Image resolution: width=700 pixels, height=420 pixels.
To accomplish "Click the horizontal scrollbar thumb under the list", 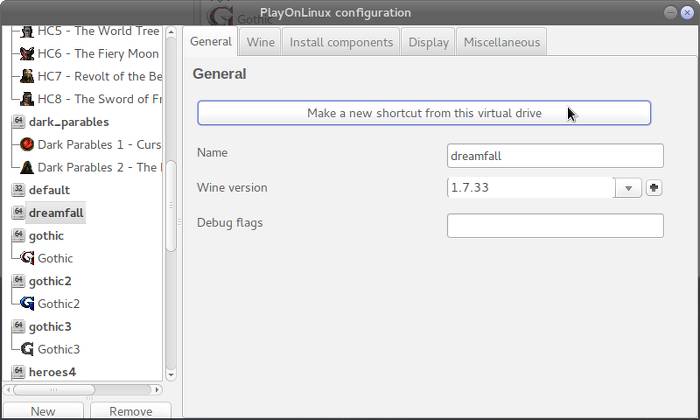I will click(54, 390).
